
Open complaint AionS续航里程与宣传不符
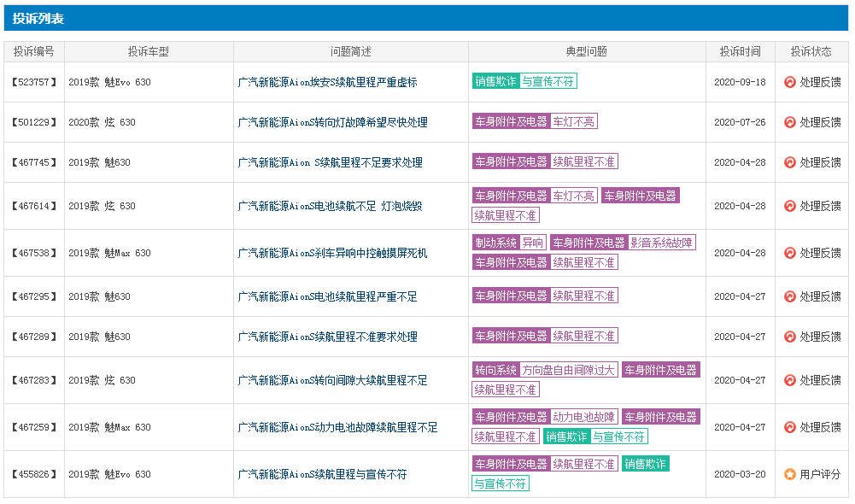pos(322,475)
